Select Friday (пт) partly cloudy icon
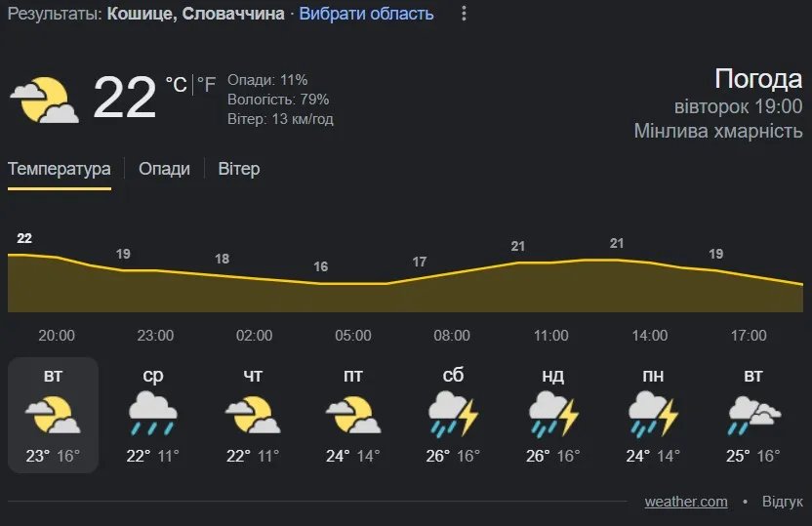812x526 pixels. (352, 414)
